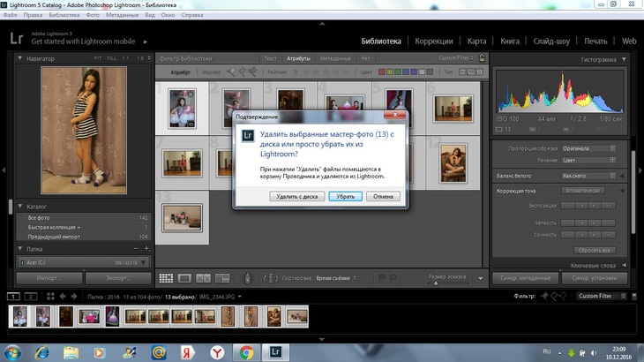The height and width of the screenshot is (362, 644).
Task: Select Все фото catalog row
Action: coord(84,218)
